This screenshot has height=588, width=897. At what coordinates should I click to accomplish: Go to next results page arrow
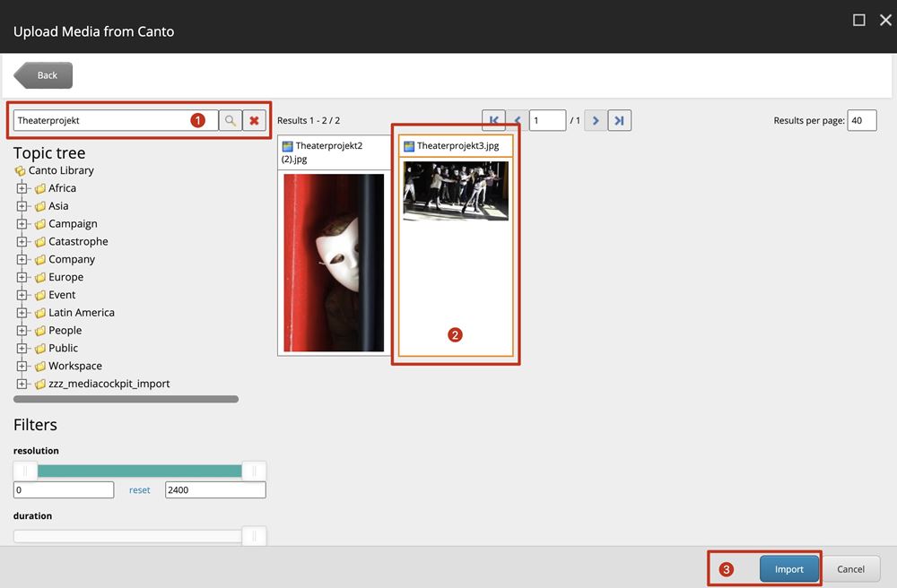[x=595, y=120]
